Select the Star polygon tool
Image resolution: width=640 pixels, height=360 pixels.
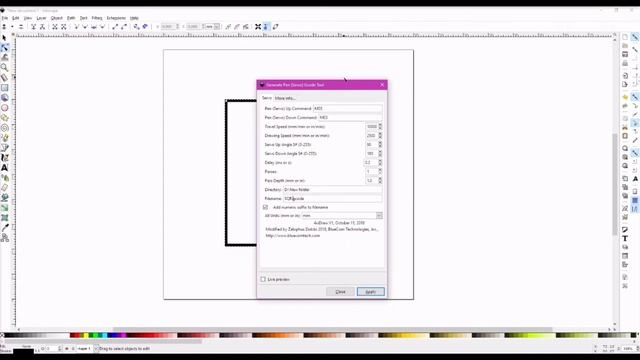click(x=4, y=118)
